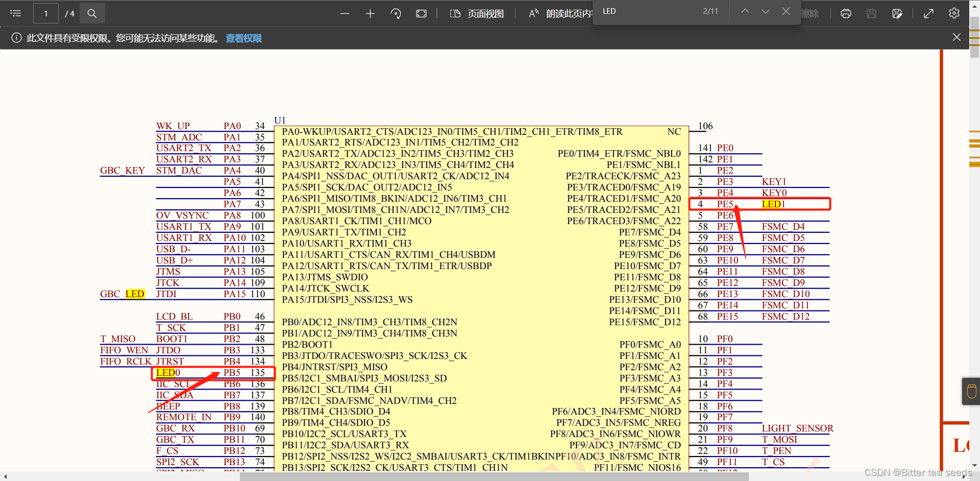Image resolution: width=980 pixels, height=481 pixels.
Task: Click the vertical scrollbar thumb
Action: click(x=974, y=37)
